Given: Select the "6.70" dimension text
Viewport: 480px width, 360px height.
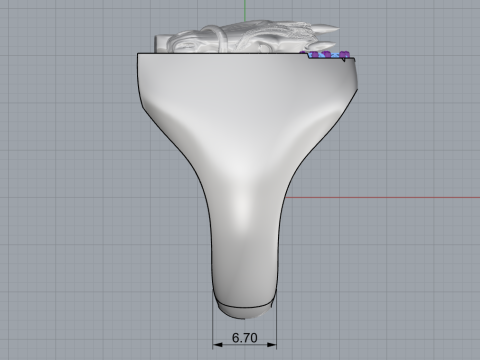Looking at the screenshot, I should (x=245, y=338).
